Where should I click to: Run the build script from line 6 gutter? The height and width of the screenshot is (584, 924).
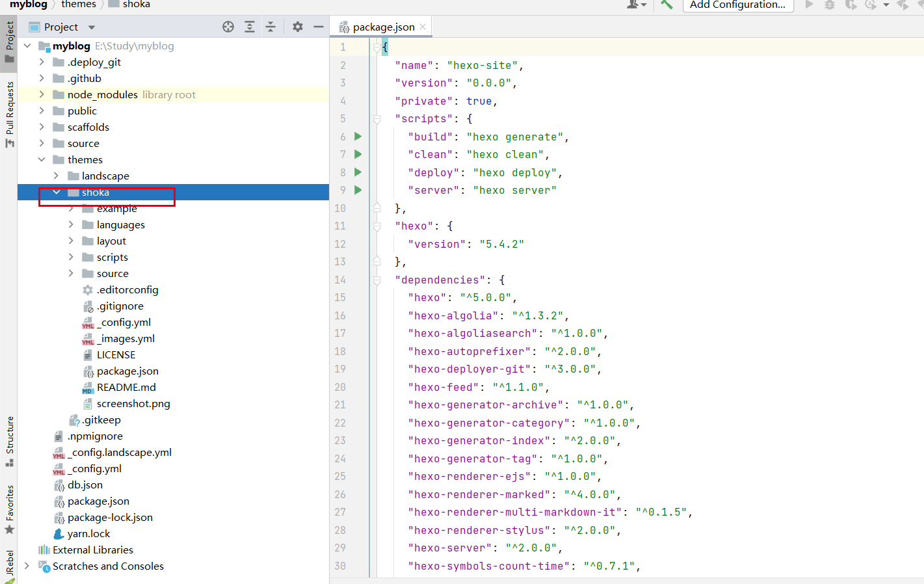[358, 137]
